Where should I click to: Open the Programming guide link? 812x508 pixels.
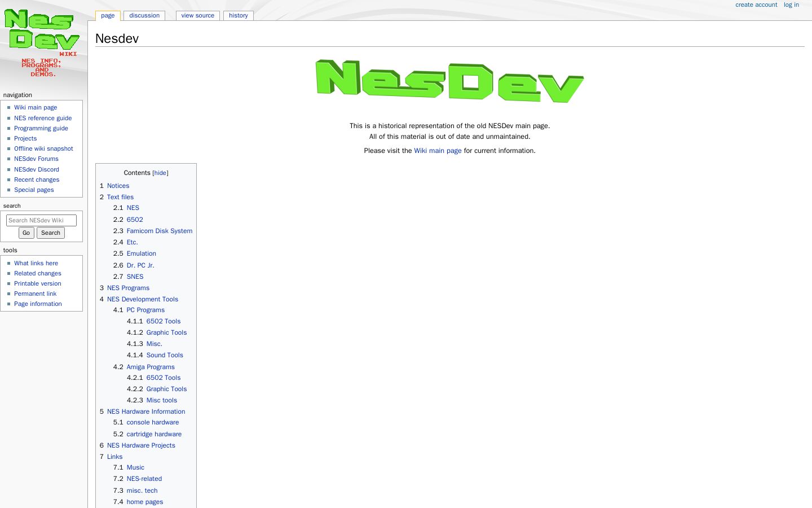point(41,128)
